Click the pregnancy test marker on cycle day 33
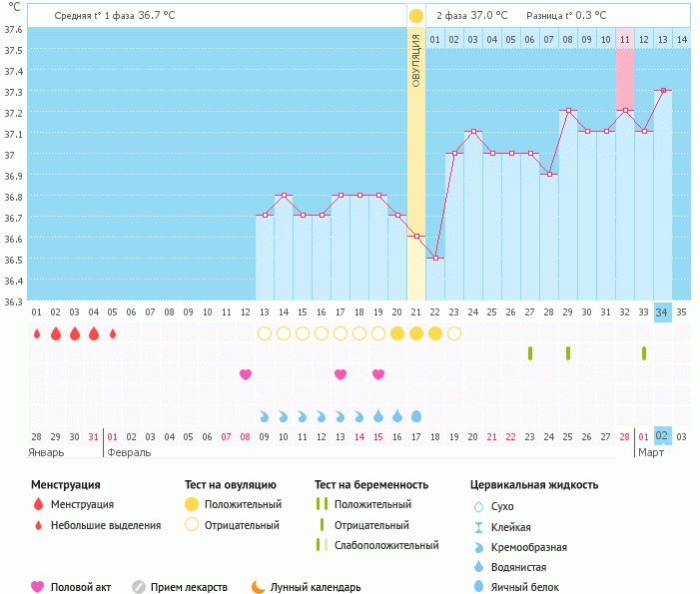Viewport: 700px width, 594px height. coord(644,353)
